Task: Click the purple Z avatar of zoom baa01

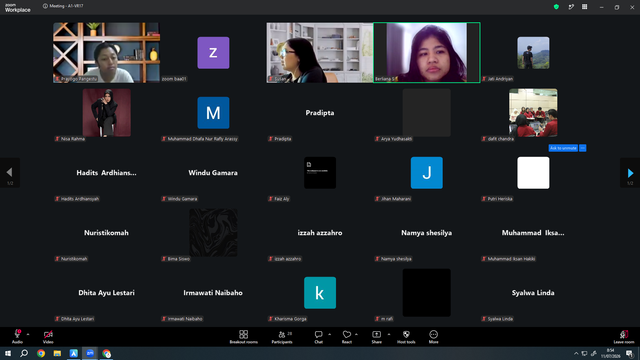Action: 213,53
